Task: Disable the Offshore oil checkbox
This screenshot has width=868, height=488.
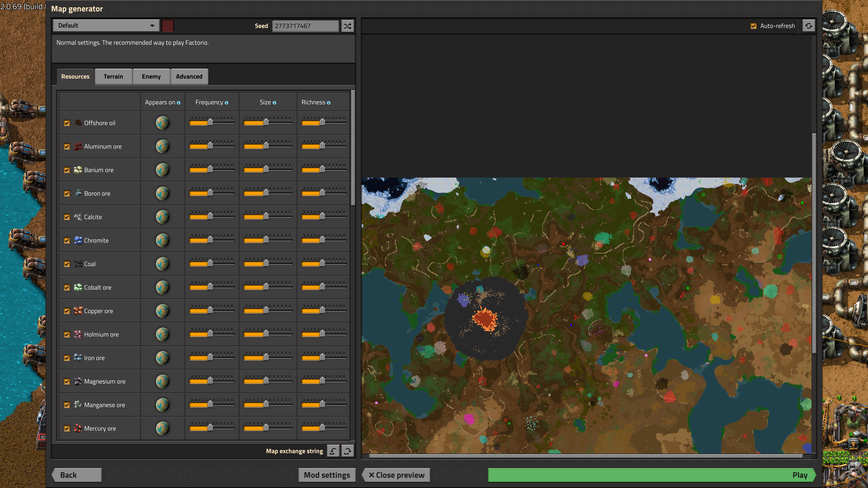Action: pyautogui.click(x=67, y=123)
